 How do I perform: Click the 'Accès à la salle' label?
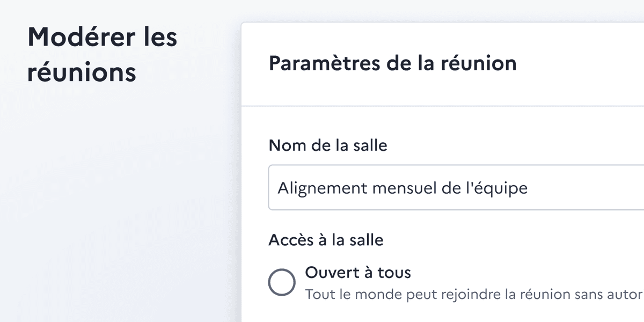point(326,240)
